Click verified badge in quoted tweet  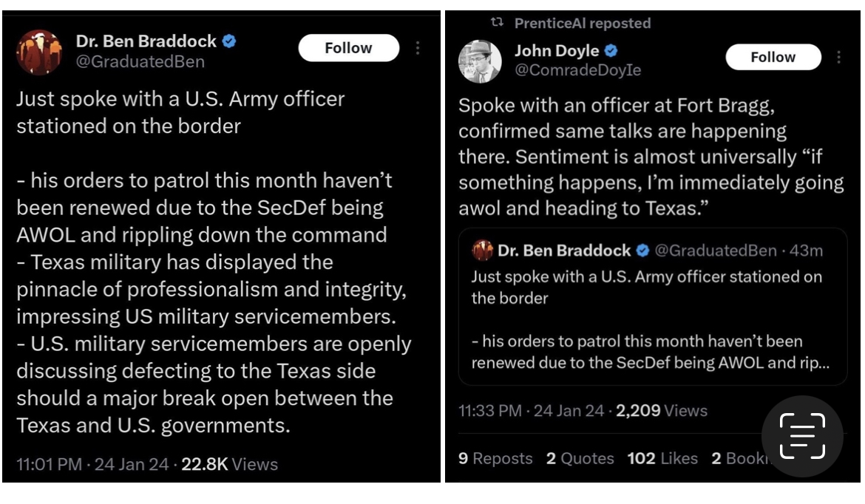(x=642, y=251)
